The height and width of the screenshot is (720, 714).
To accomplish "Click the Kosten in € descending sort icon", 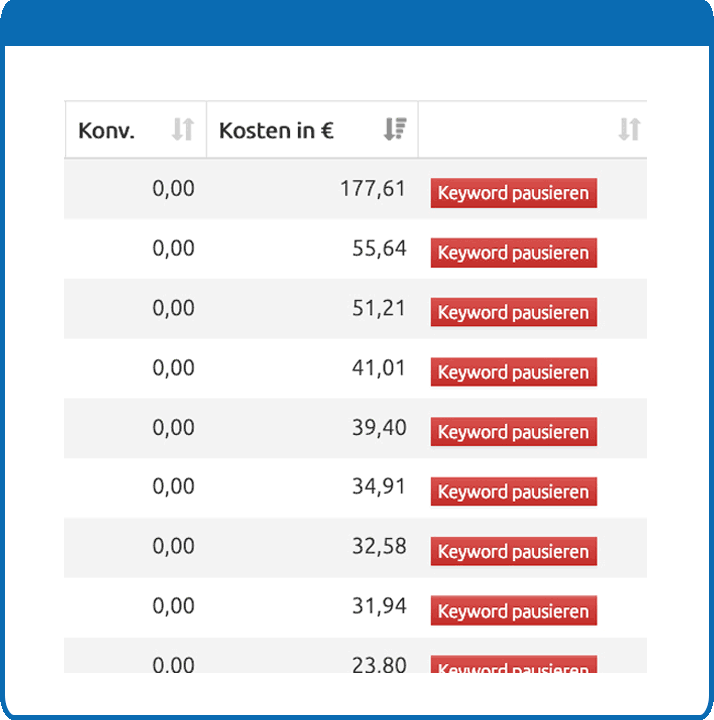I will [395, 129].
